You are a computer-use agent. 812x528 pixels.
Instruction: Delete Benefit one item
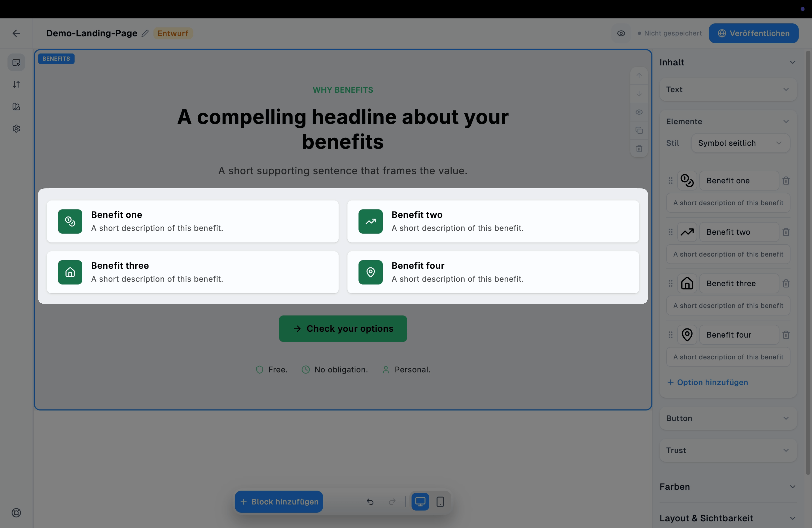pyautogui.click(x=786, y=181)
